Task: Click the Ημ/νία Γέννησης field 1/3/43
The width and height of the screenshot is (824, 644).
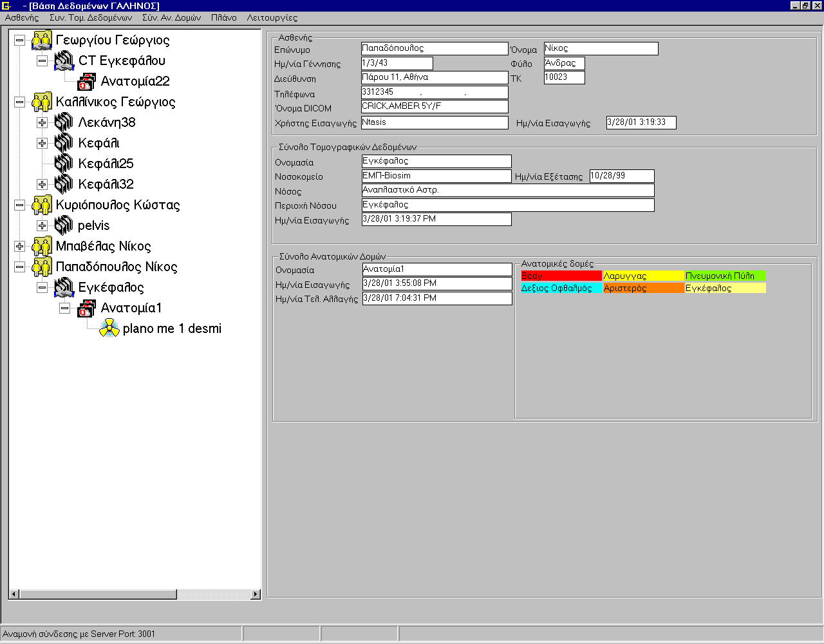Action: [x=397, y=63]
